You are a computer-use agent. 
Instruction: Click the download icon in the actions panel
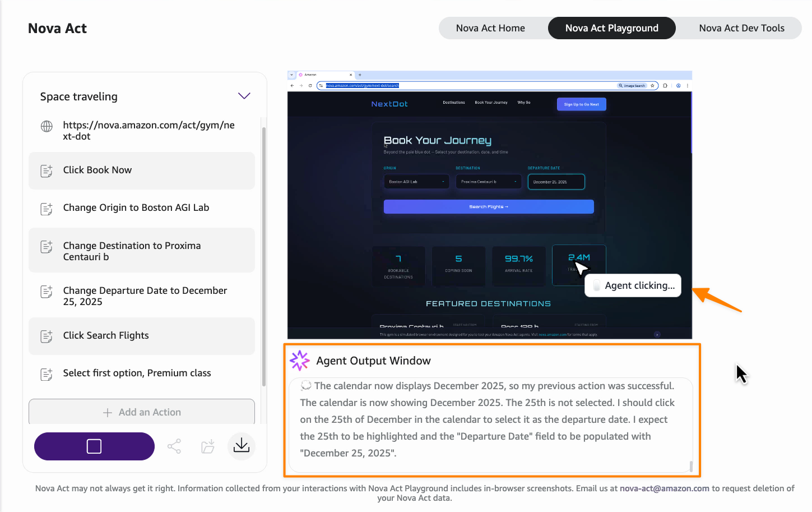(x=242, y=446)
